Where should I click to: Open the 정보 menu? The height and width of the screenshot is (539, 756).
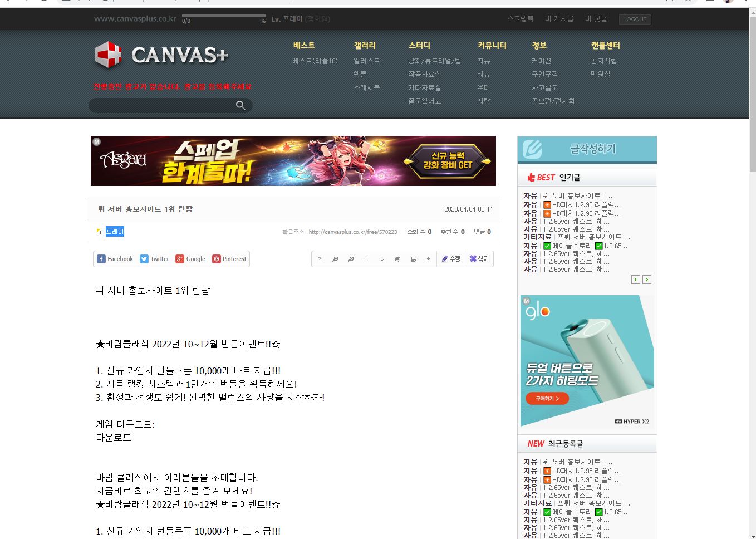pyautogui.click(x=539, y=46)
